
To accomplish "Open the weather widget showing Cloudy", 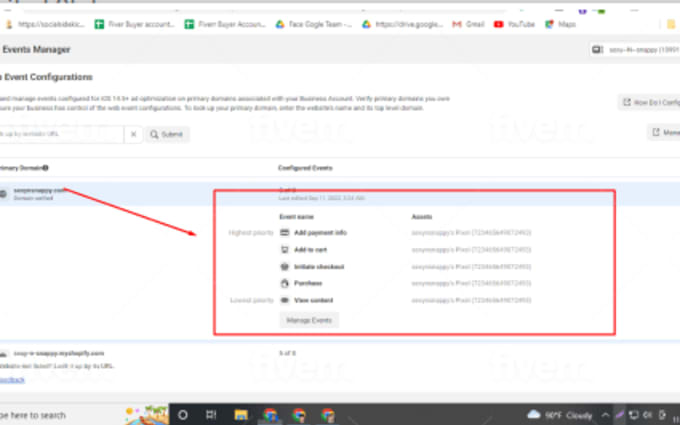I will pyautogui.click(x=559, y=415).
